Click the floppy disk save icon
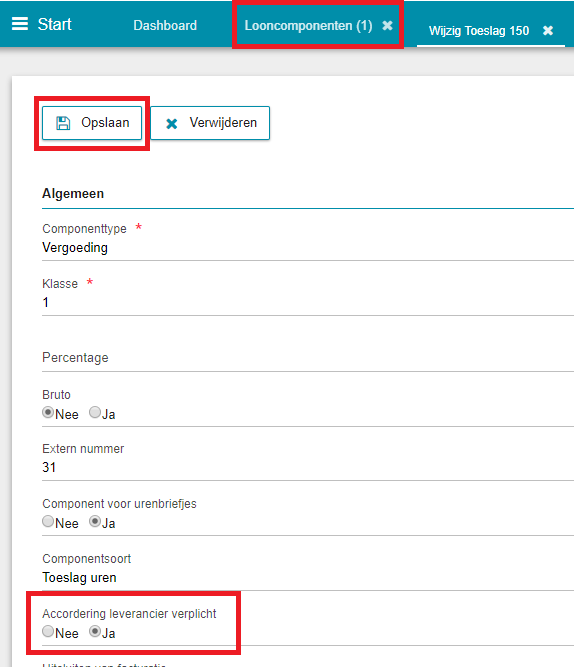 (x=63, y=123)
